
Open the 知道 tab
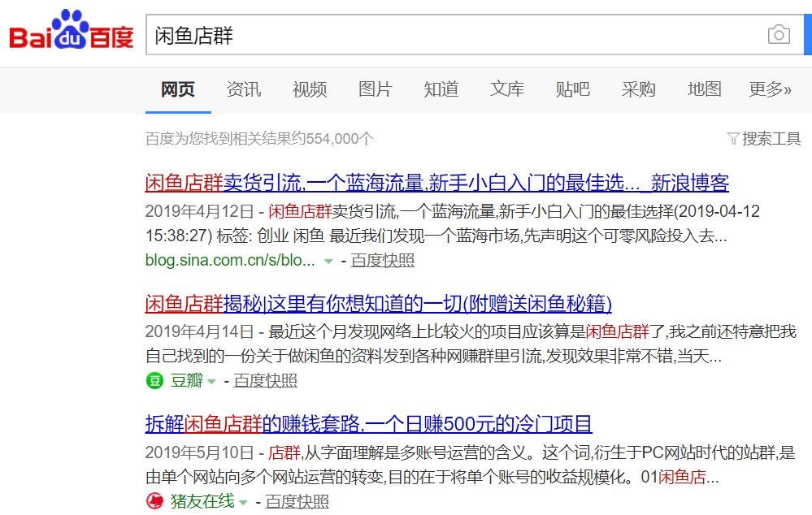[441, 89]
